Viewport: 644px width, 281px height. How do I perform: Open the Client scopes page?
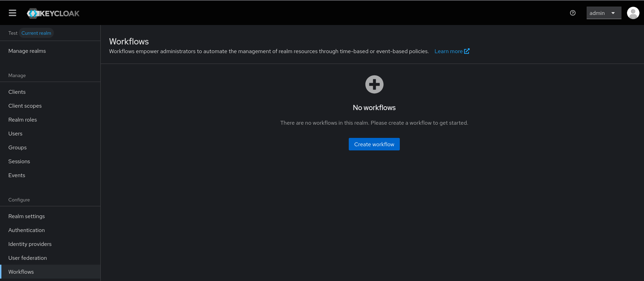[x=25, y=106]
